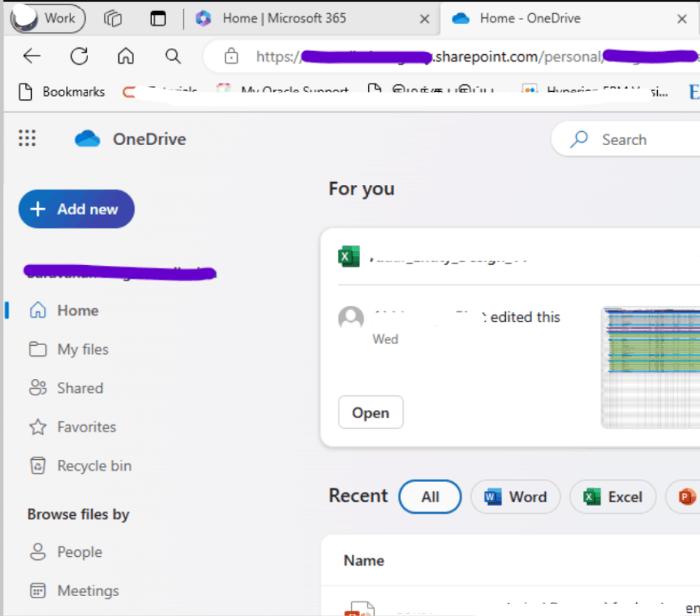Image resolution: width=700 pixels, height=616 pixels.
Task: Filter recent files by Word
Action: tap(516, 497)
